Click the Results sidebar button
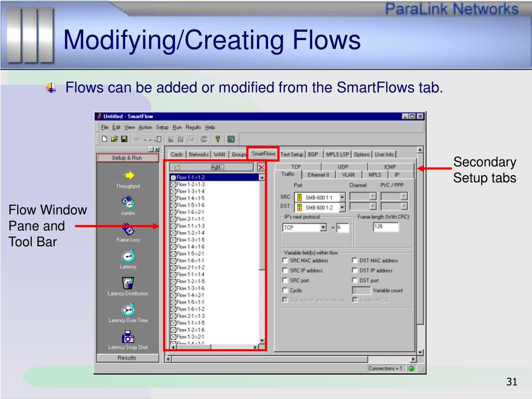The image size is (532, 399). 127,358
